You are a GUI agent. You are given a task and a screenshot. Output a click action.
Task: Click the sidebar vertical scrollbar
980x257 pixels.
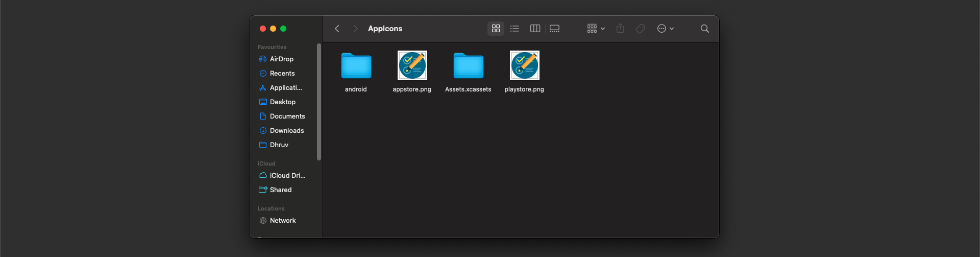319,102
